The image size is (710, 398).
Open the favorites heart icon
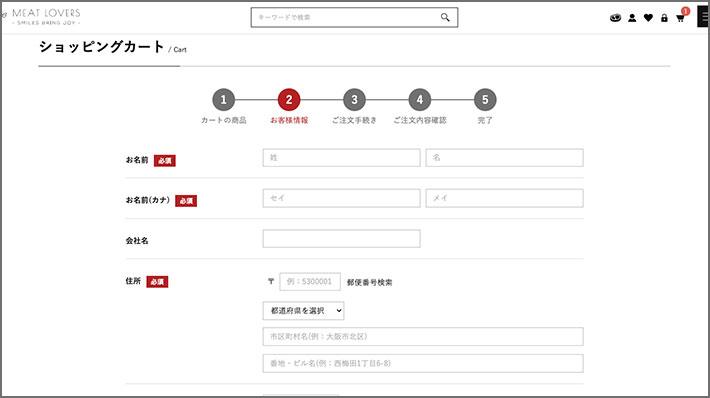click(x=648, y=18)
